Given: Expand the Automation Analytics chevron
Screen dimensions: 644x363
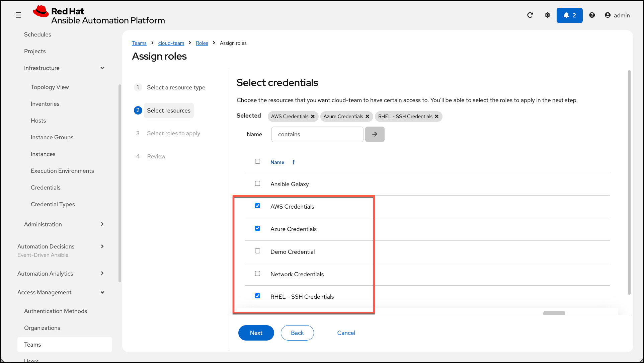Looking at the screenshot, I should 102,273.
